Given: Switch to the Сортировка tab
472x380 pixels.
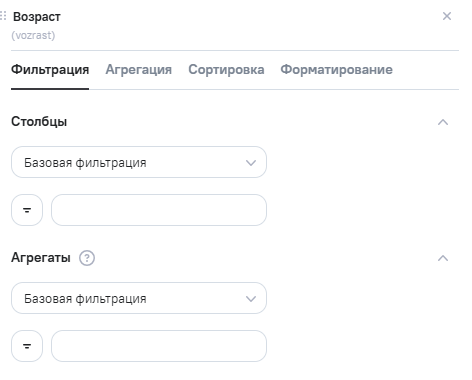Looking at the screenshot, I should tap(226, 70).
